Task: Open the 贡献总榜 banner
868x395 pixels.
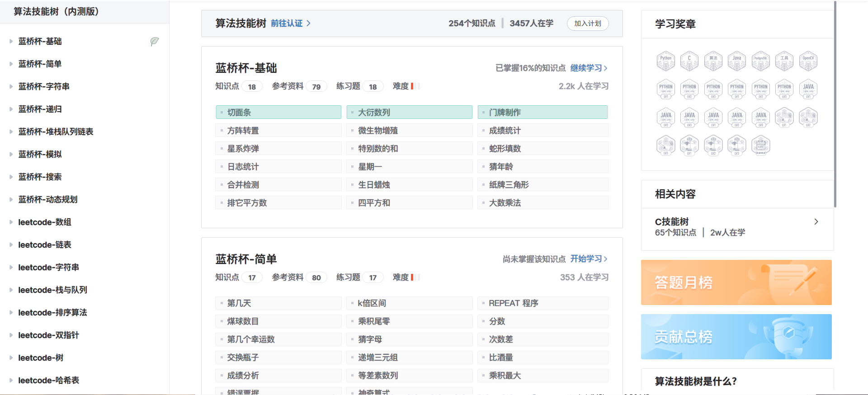Action: [x=736, y=337]
